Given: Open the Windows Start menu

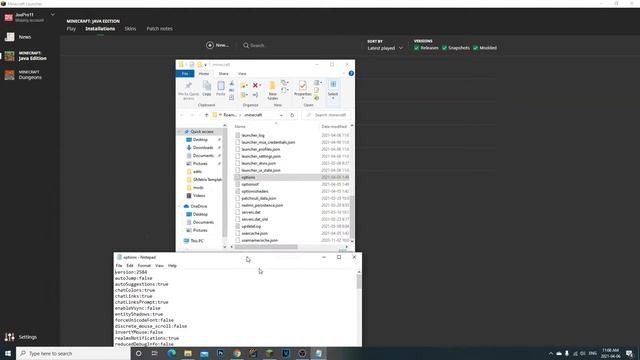Looking at the screenshot, I should tap(8, 353).
